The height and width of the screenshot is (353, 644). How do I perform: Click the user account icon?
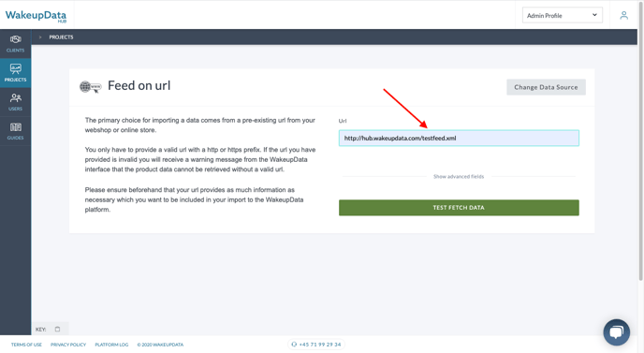click(x=623, y=16)
